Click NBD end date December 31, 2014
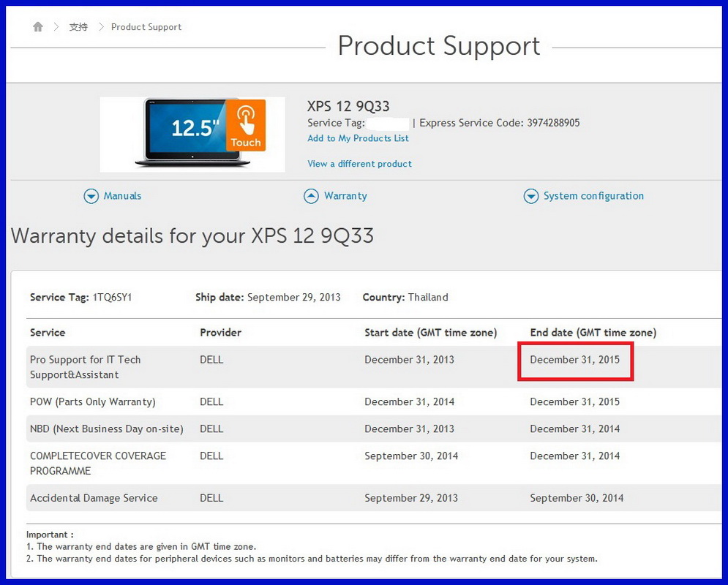The height and width of the screenshot is (585, 728). [x=575, y=429]
